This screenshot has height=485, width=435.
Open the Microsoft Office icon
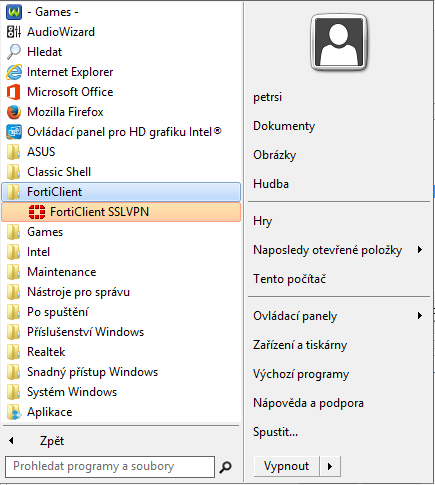[x=14, y=92]
